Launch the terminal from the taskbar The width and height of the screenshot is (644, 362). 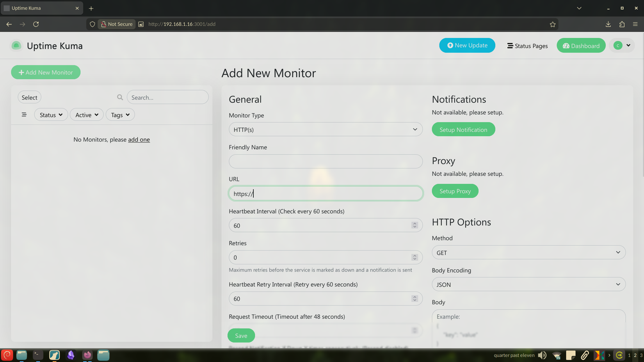[x=38, y=355]
